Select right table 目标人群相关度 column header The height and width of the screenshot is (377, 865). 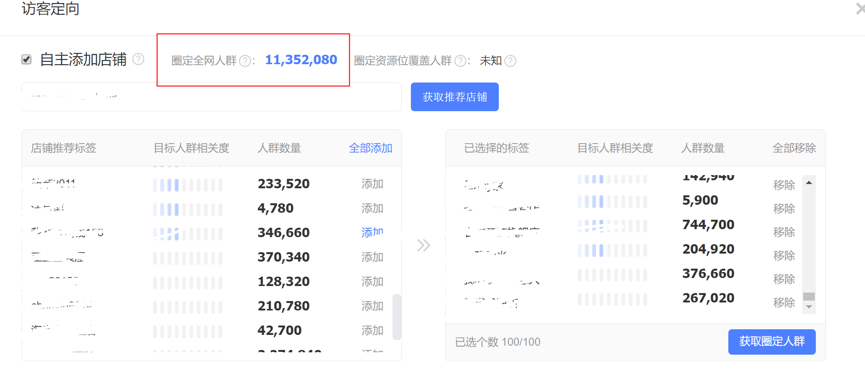[x=615, y=148]
